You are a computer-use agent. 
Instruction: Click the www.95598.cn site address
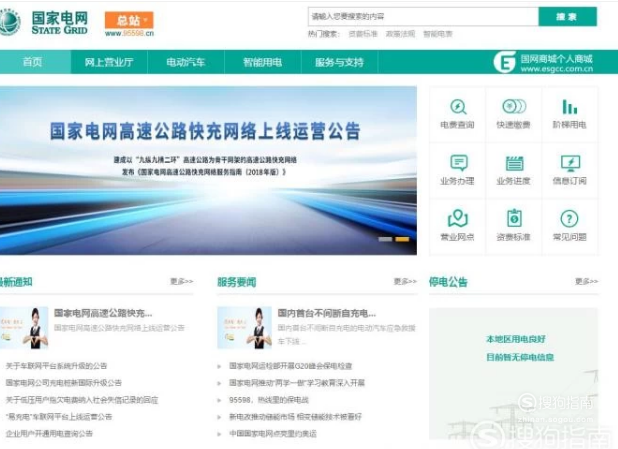coord(129,34)
